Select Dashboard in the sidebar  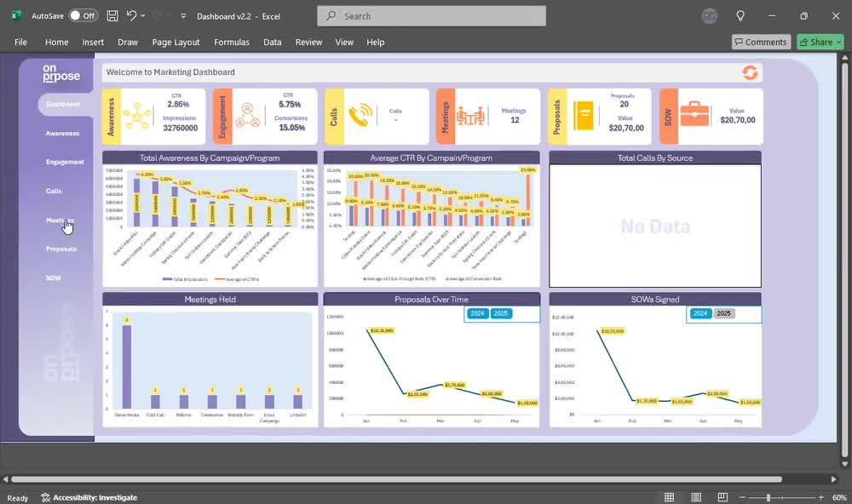pyautogui.click(x=62, y=104)
